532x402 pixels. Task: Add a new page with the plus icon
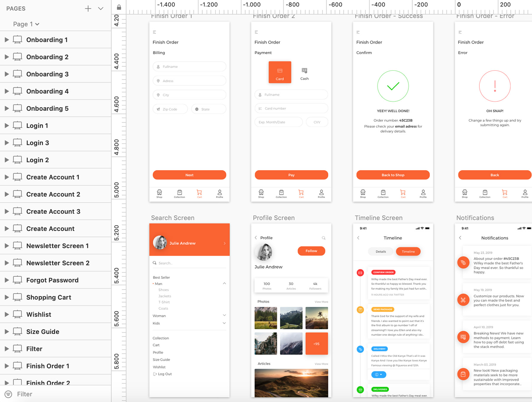[x=88, y=8]
